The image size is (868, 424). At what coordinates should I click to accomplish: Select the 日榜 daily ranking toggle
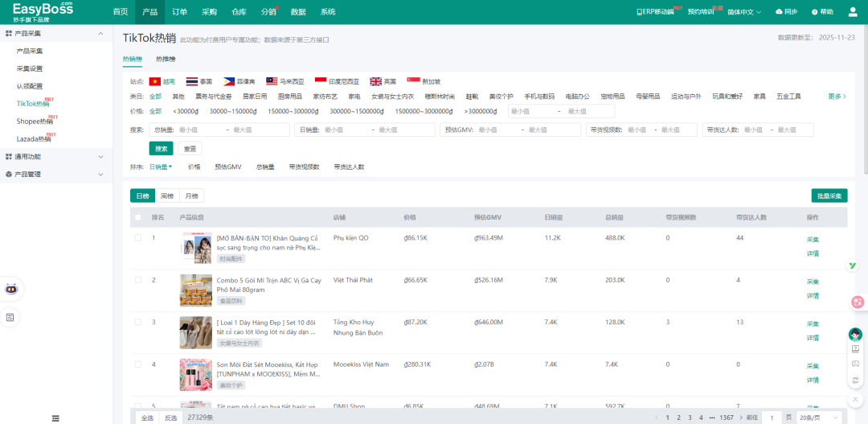pyautogui.click(x=142, y=196)
